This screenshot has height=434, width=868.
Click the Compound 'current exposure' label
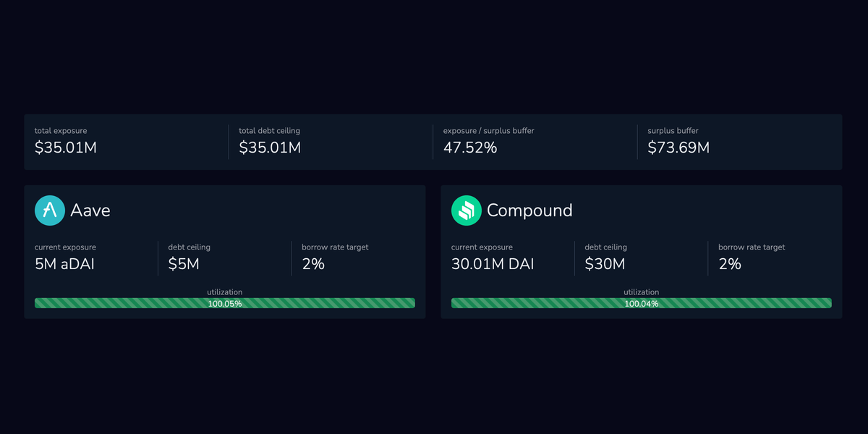click(482, 247)
